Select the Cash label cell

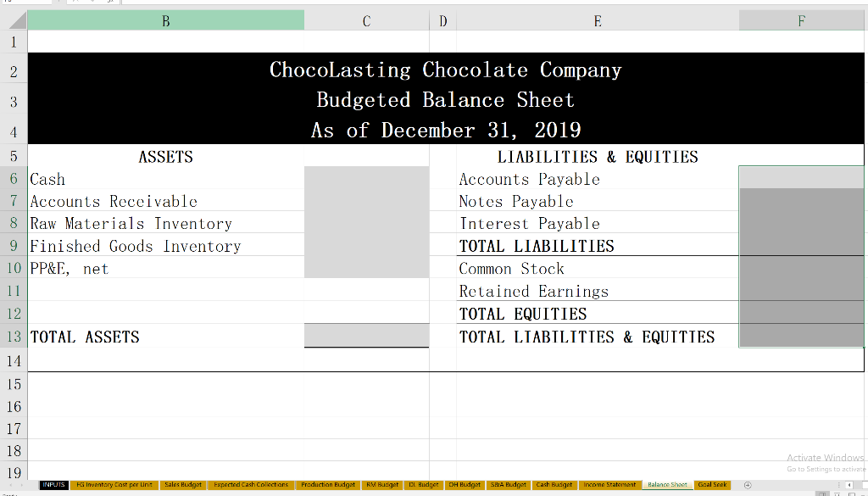(x=165, y=179)
